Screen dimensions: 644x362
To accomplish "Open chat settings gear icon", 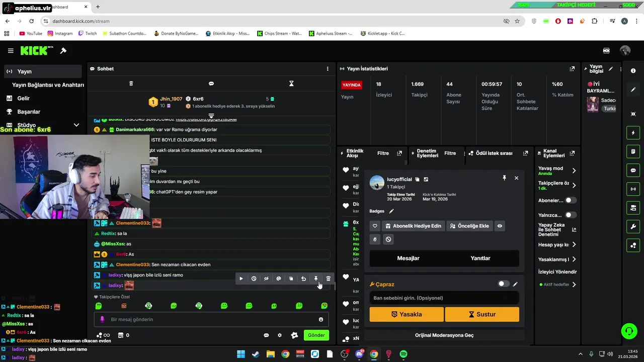I will click(280, 335).
